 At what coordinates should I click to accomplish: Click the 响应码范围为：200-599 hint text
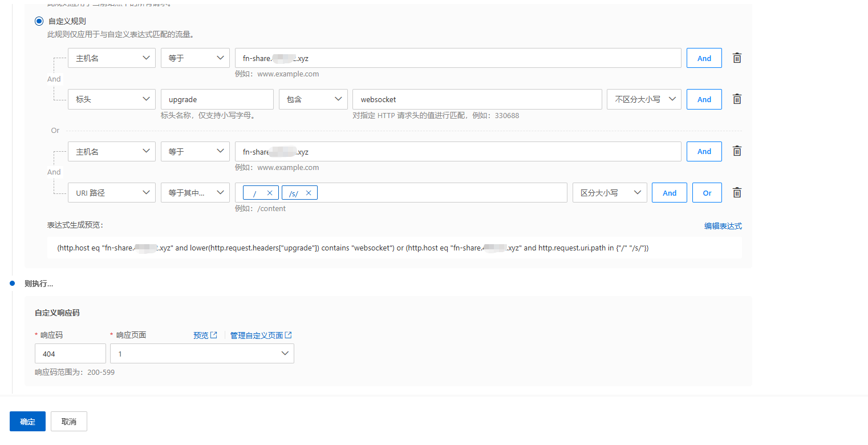tap(75, 373)
